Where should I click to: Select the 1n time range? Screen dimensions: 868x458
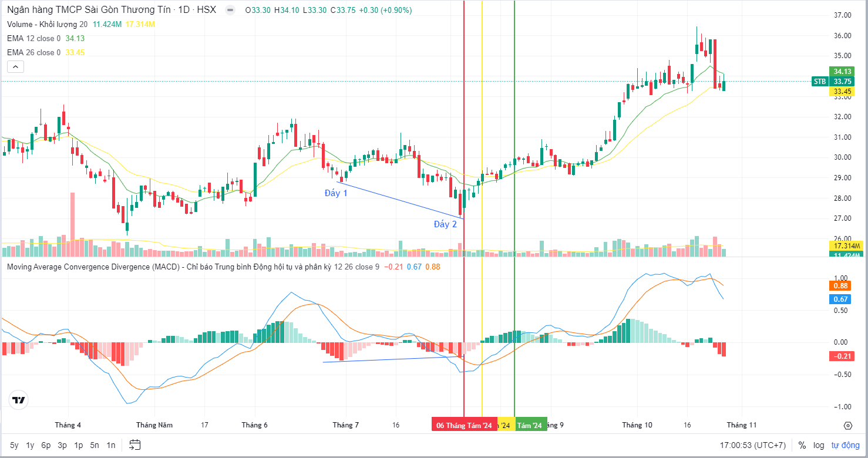tap(110, 445)
